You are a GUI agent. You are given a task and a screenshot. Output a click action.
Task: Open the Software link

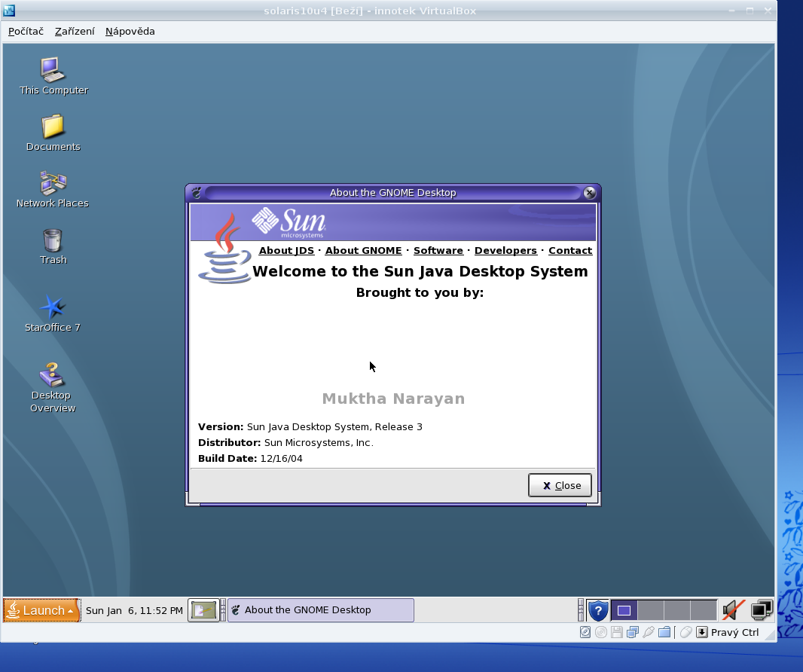coord(438,250)
